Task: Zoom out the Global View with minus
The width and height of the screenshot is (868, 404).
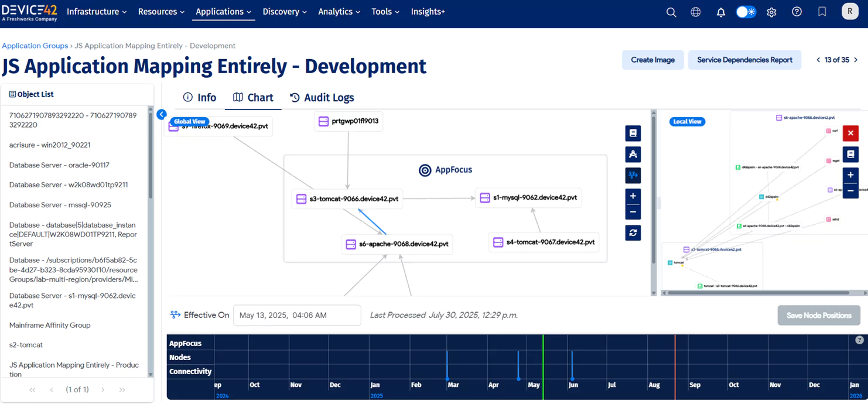Action: (633, 212)
